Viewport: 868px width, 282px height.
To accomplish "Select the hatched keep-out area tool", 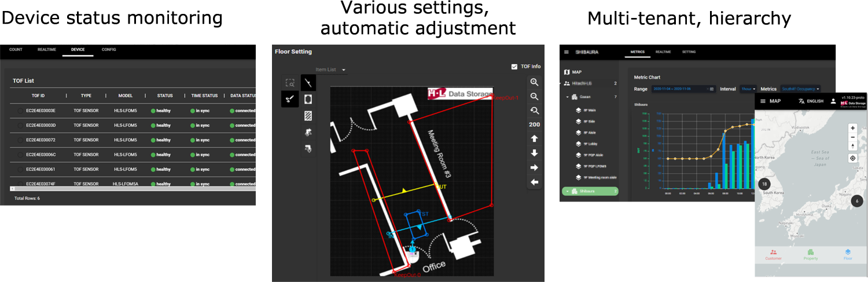I will (308, 116).
